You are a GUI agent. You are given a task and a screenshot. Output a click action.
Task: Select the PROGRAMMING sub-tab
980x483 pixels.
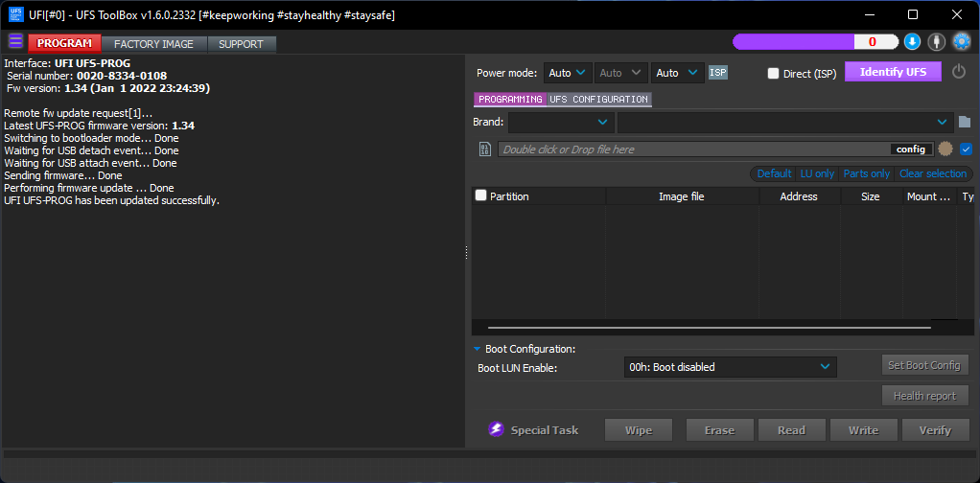tap(510, 100)
